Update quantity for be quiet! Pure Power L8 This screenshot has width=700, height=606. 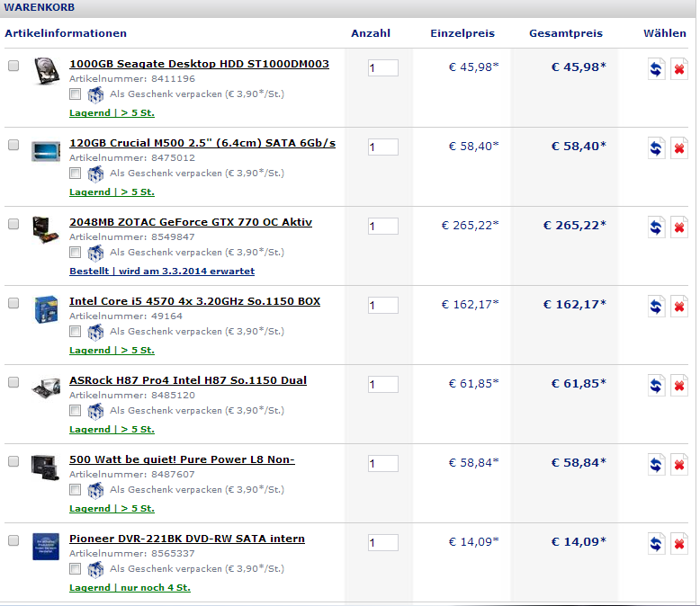656,465
